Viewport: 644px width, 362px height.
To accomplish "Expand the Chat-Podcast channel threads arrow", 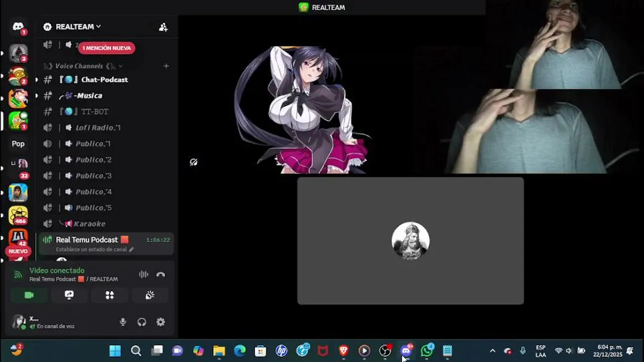I will [36, 80].
